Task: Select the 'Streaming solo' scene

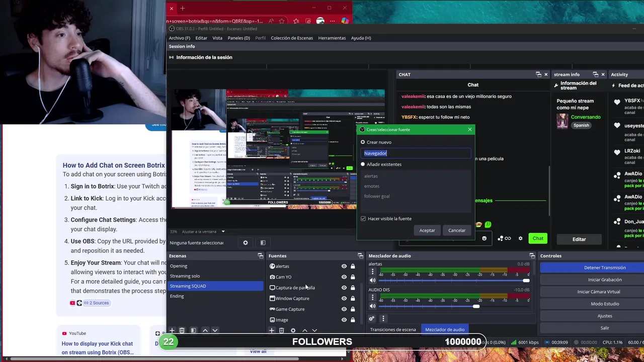Action: [x=215, y=276]
